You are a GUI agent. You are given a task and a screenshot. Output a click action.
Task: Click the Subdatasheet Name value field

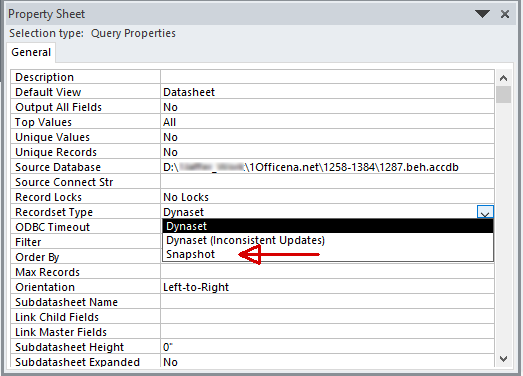coord(327,302)
